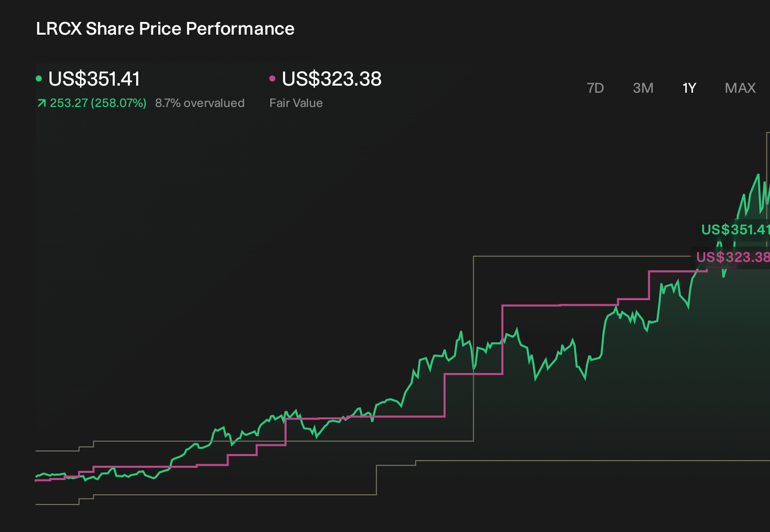This screenshot has height=532, width=770.
Task: Click the US$323.38 fair value header figure
Action: [x=331, y=79]
